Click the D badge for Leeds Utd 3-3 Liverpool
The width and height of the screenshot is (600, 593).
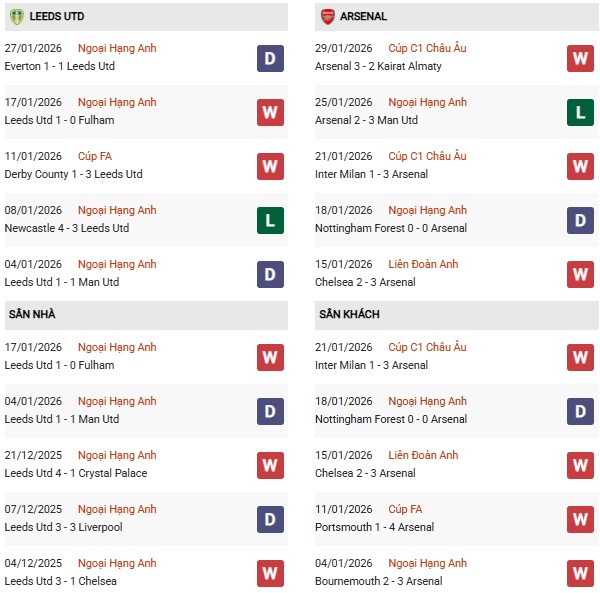click(x=270, y=519)
